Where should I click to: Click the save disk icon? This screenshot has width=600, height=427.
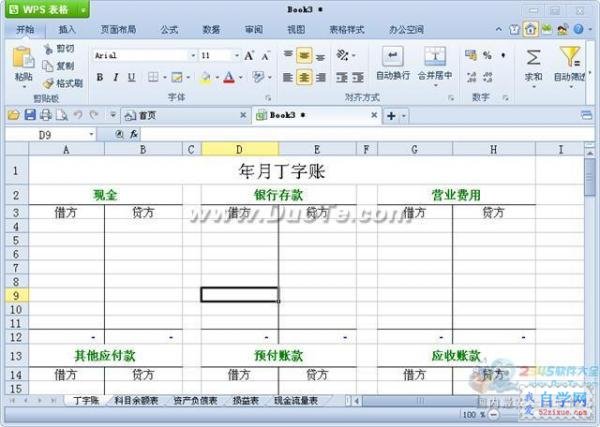tap(30, 115)
